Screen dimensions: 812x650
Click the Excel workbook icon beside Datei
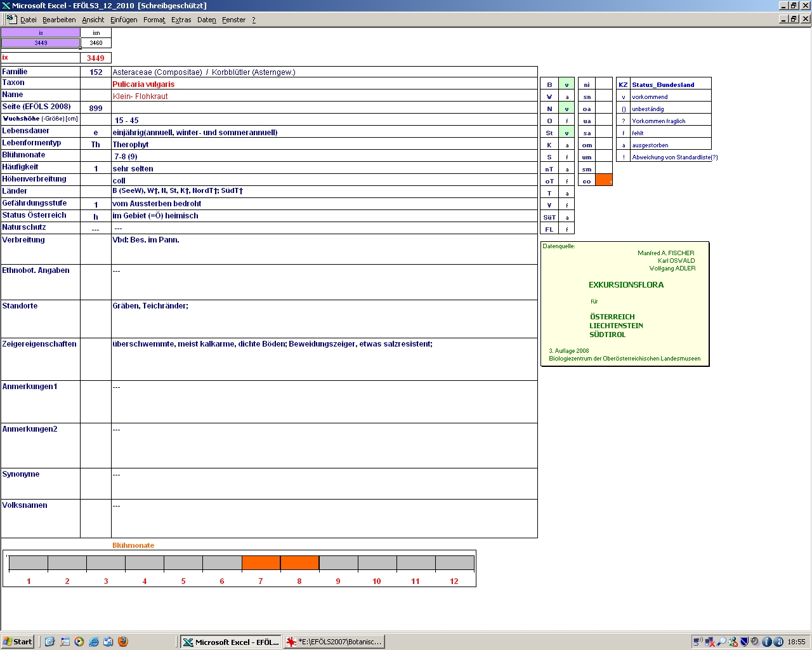pyautogui.click(x=11, y=19)
